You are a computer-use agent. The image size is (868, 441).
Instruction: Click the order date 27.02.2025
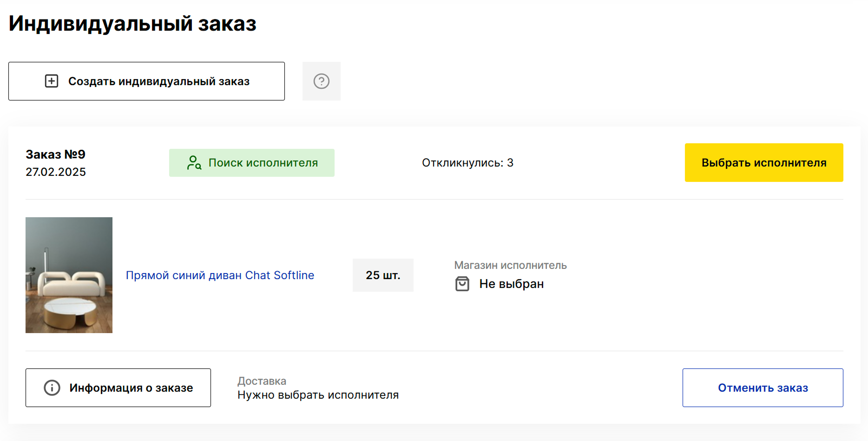click(56, 172)
